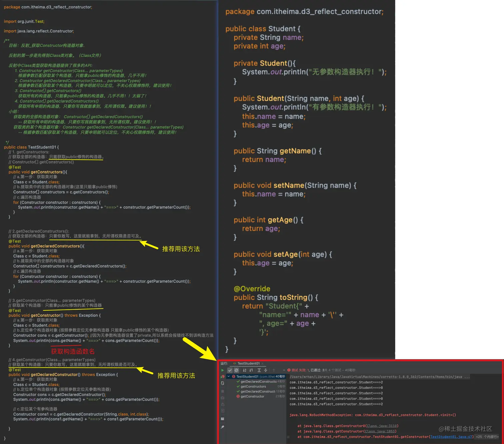Click the Stop square icon in run sidebar
504x444 pixels.
pos(223,391)
